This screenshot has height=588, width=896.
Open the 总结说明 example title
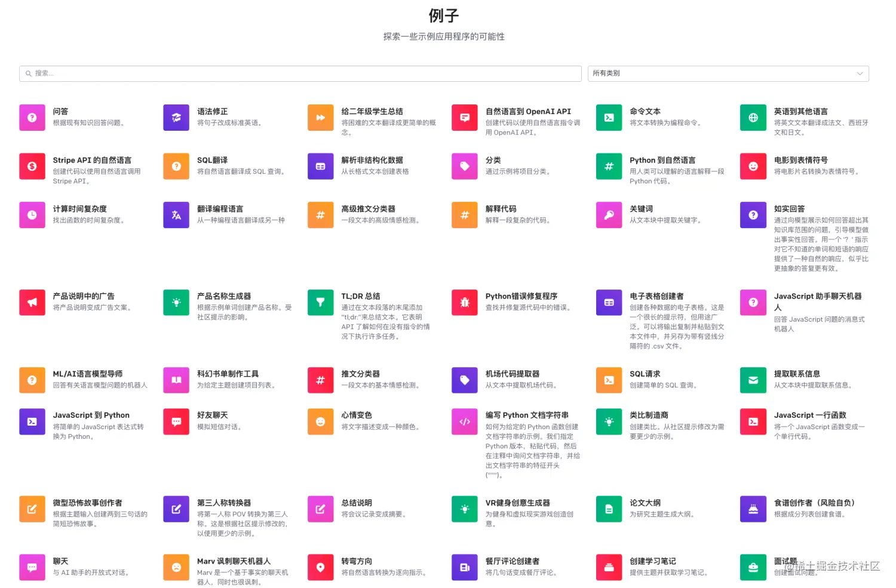click(x=357, y=503)
